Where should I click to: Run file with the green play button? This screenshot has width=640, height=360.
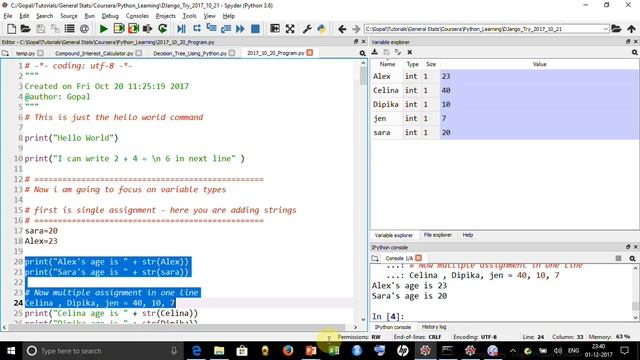(103, 29)
